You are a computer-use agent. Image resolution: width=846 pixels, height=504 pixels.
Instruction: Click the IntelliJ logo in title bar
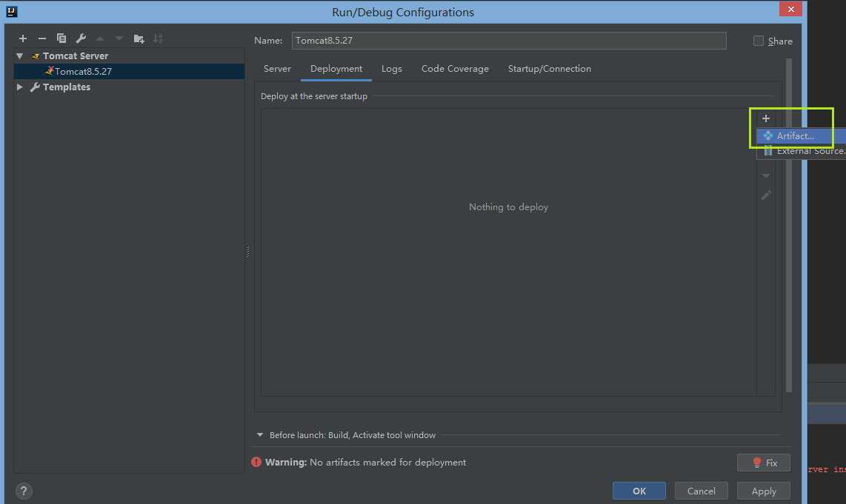pyautogui.click(x=11, y=11)
